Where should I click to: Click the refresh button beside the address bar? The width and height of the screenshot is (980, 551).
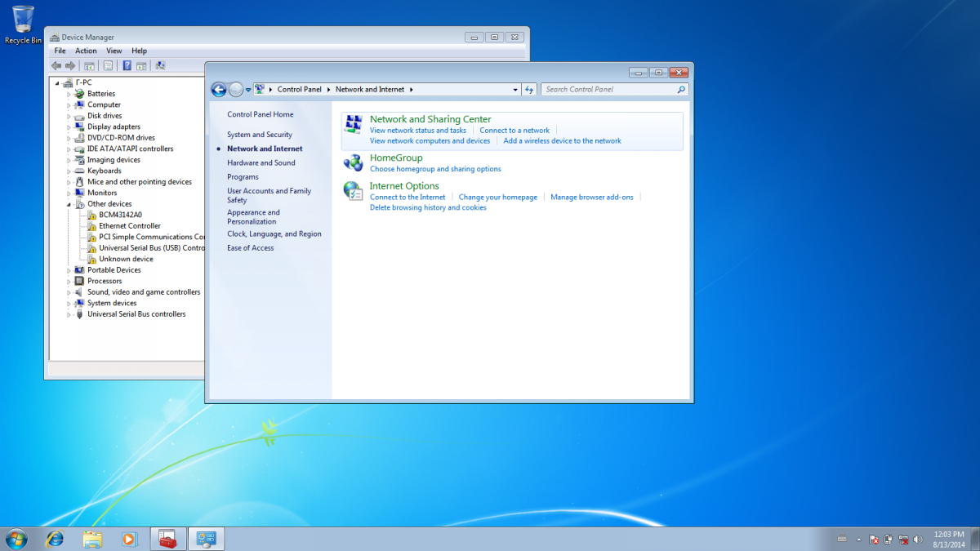click(x=529, y=90)
